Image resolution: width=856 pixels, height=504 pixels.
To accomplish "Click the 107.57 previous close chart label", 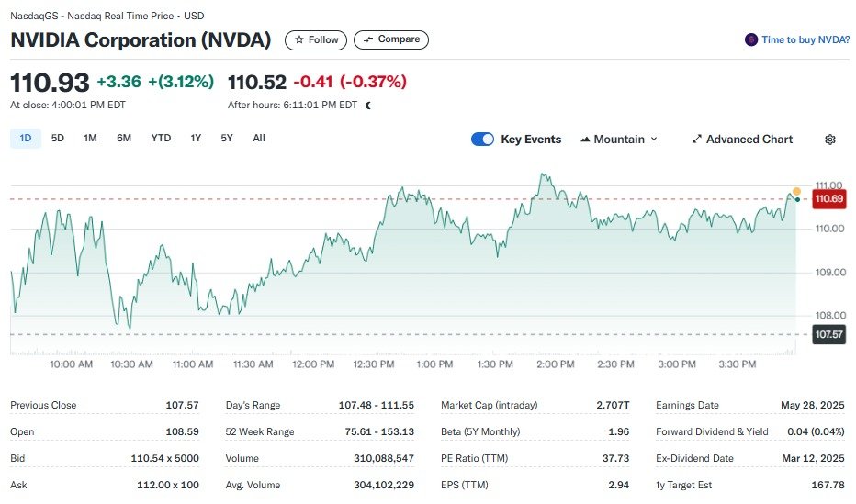I will click(x=829, y=334).
